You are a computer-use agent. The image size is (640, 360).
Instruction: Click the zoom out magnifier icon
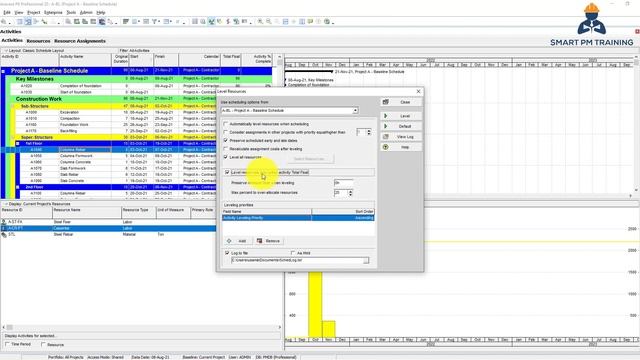click(269, 22)
